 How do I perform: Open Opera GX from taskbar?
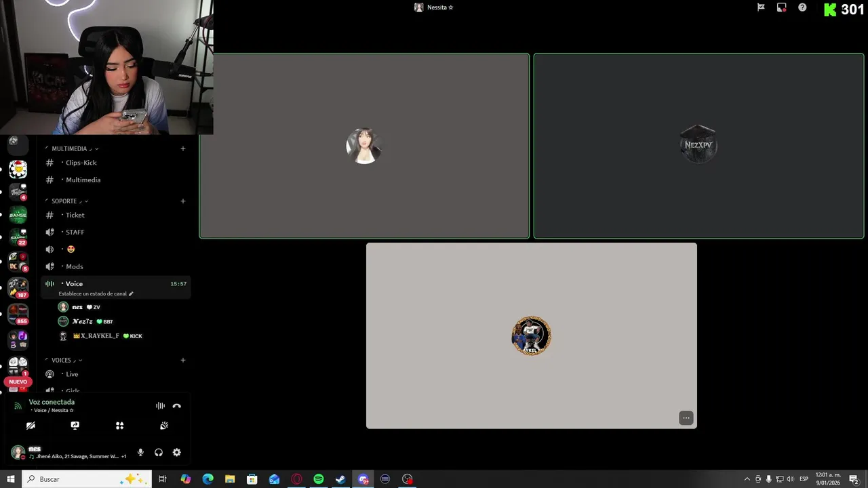click(296, 479)
